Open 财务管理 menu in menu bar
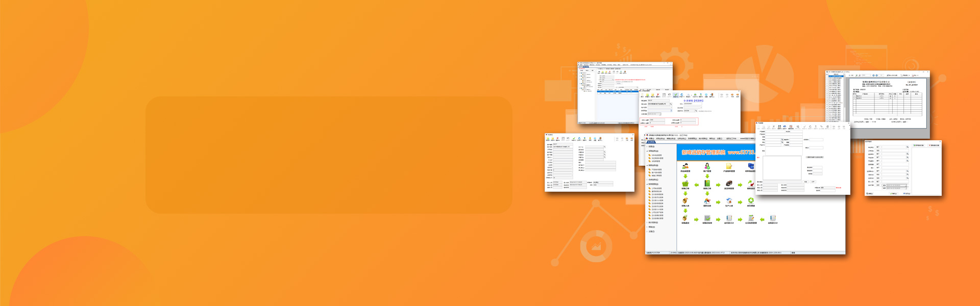This screenshot has height=306, width=980. 692,139
